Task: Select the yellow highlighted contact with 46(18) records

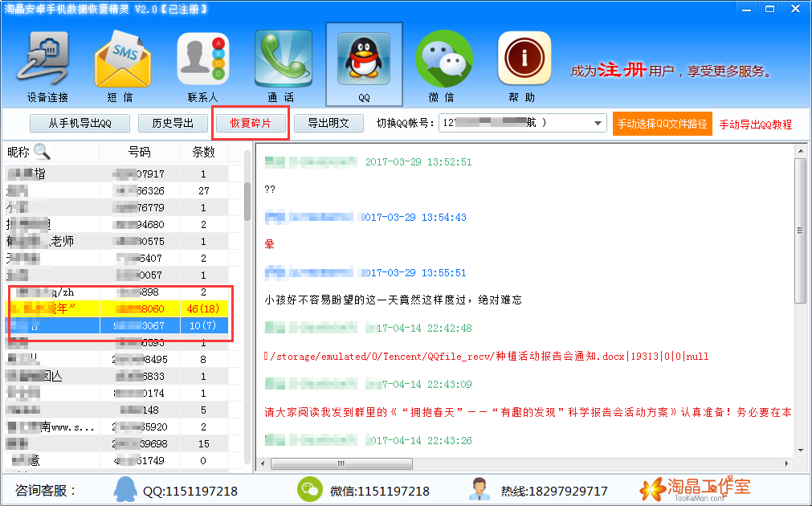Action: [x=120, y=308]
